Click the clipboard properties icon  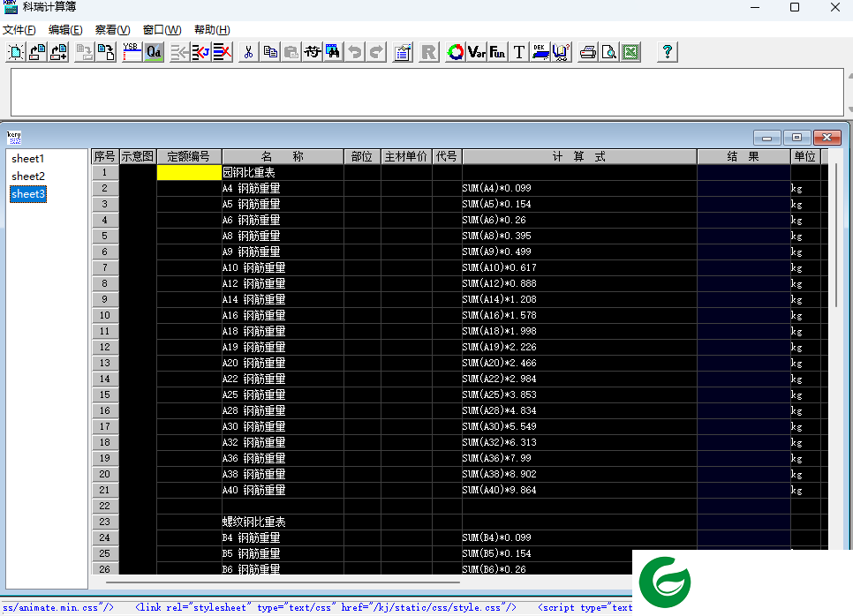pos(404,52)
